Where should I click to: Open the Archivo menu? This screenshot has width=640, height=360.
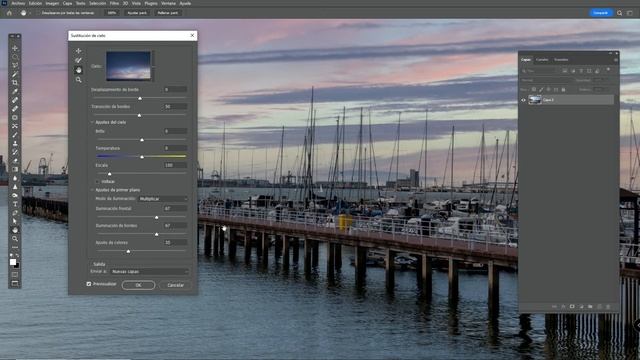[18, 3]
